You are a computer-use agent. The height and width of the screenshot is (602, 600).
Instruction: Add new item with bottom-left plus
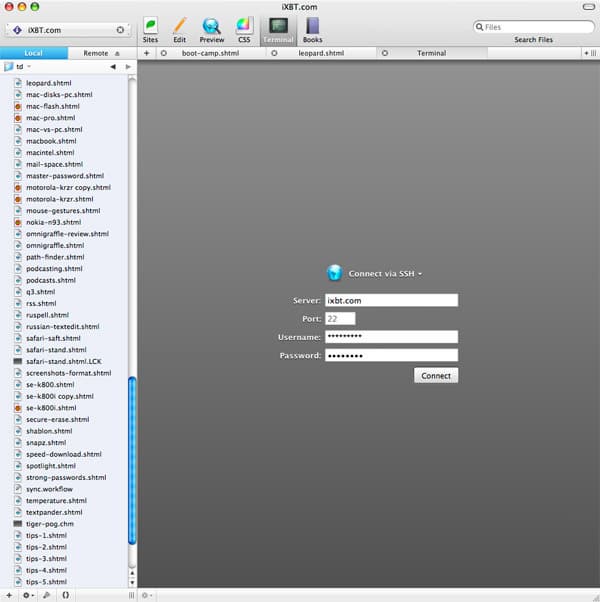pyautogui.click(x=9, y=595)
